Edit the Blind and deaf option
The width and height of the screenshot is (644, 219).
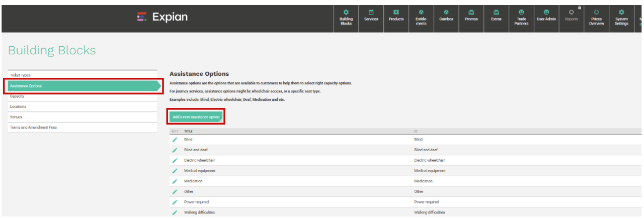(x=175, y=150)
